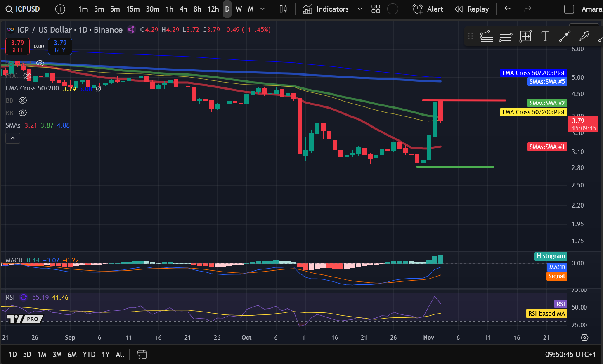
Task: Click the MACD Histogram axis label
Action: (551, 256)
